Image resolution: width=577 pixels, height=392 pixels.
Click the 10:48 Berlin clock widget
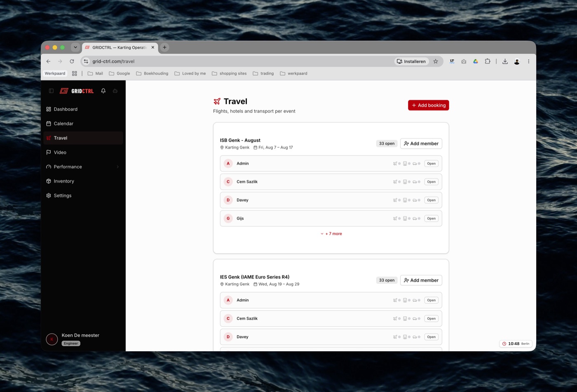(x=516, y=343)
